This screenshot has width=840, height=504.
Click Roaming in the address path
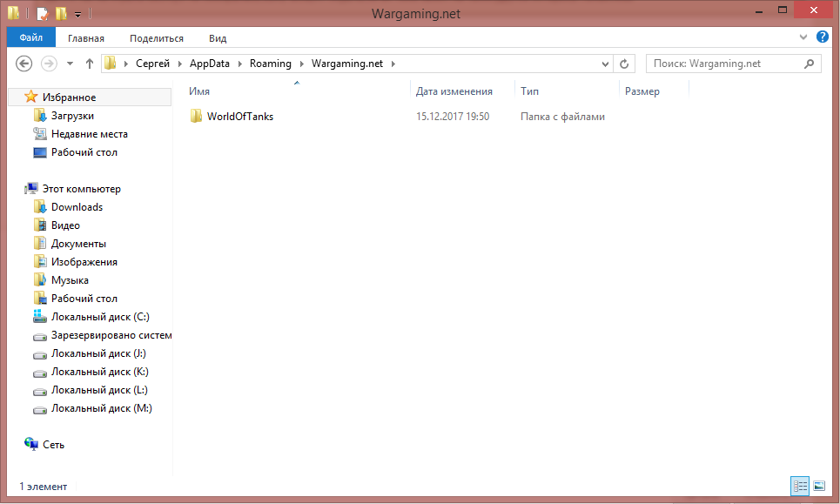(x=270, y=64)
